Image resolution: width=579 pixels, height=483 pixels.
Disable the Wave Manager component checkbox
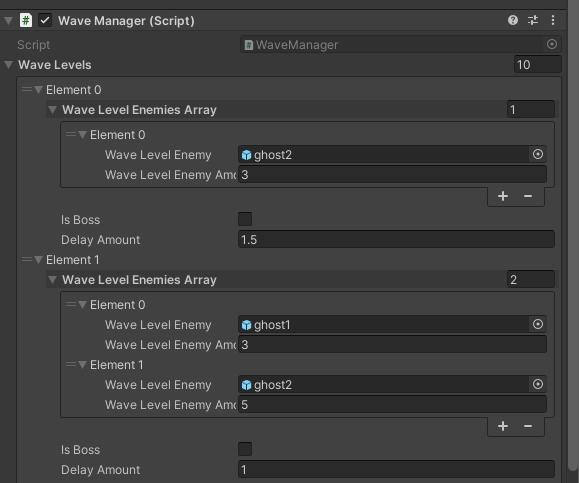[45, 20]
